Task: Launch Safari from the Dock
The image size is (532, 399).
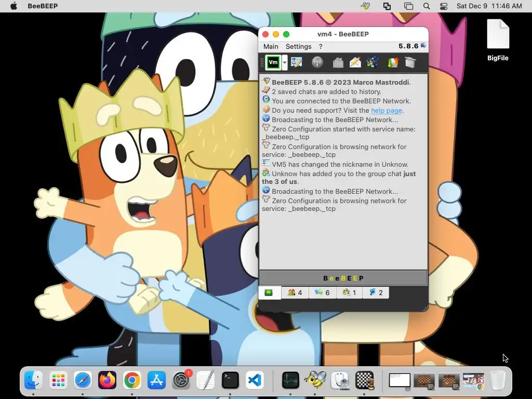Action: (83, 380)
